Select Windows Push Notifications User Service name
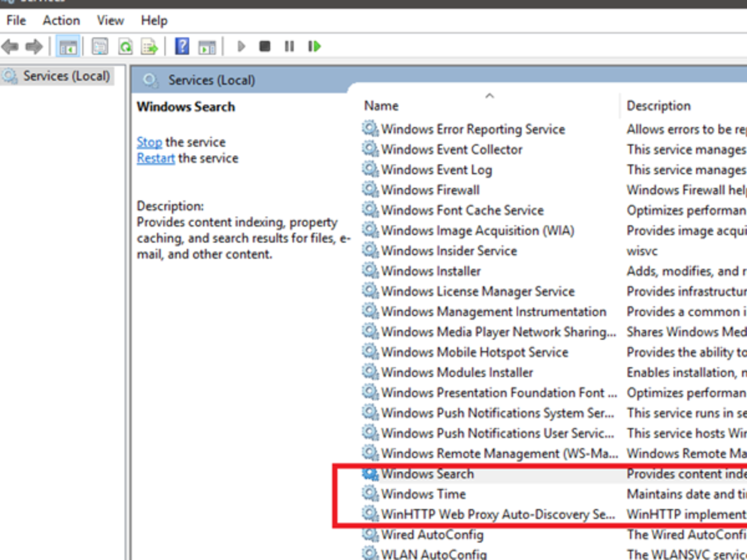Screen dimensions: 747x560 pyautogui.click(x=497, y=433)
